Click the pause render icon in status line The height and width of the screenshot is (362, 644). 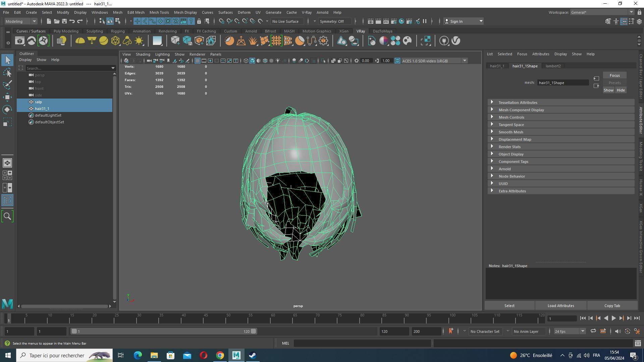[x=425, y=21]
